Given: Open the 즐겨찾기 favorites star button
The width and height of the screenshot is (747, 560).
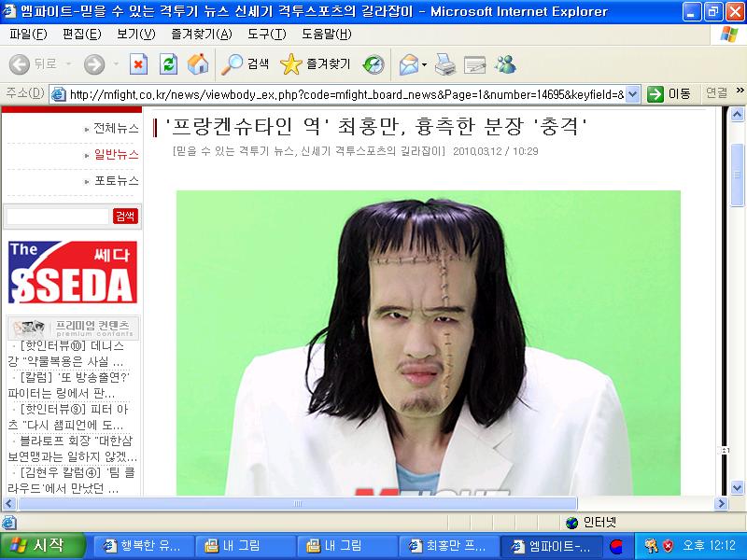Looking at the screenshot, I should tap(315, 64).
